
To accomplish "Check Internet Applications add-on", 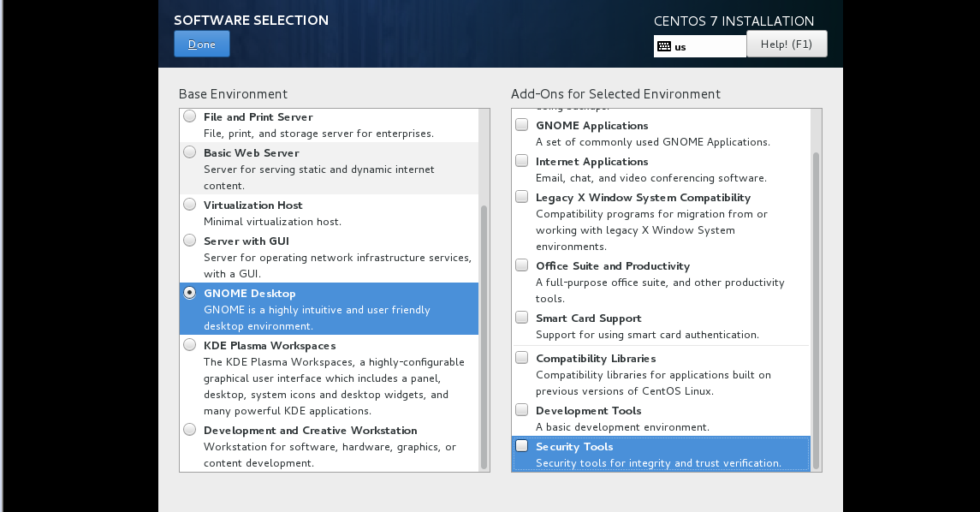I will [522, 161].
